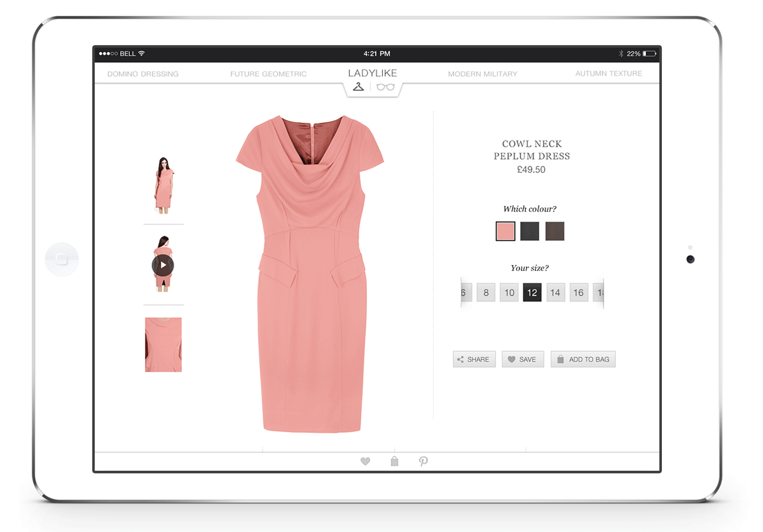
Task: Choose the brown colour swatch
Action: tap(554, 231)
